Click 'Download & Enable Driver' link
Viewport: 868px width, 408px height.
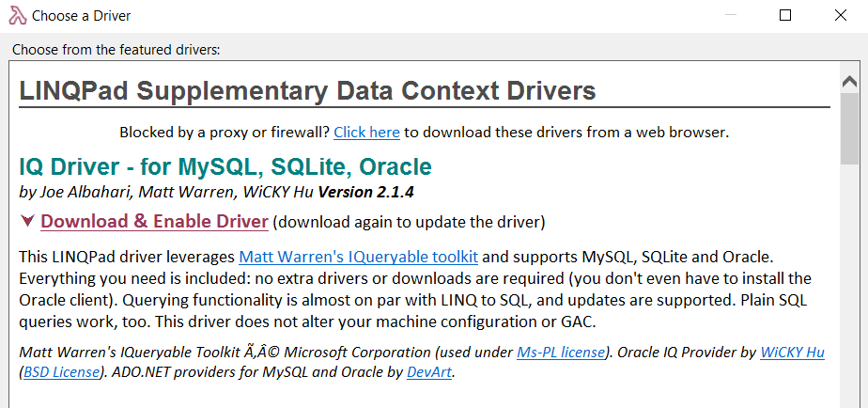(x=154, y=221)
